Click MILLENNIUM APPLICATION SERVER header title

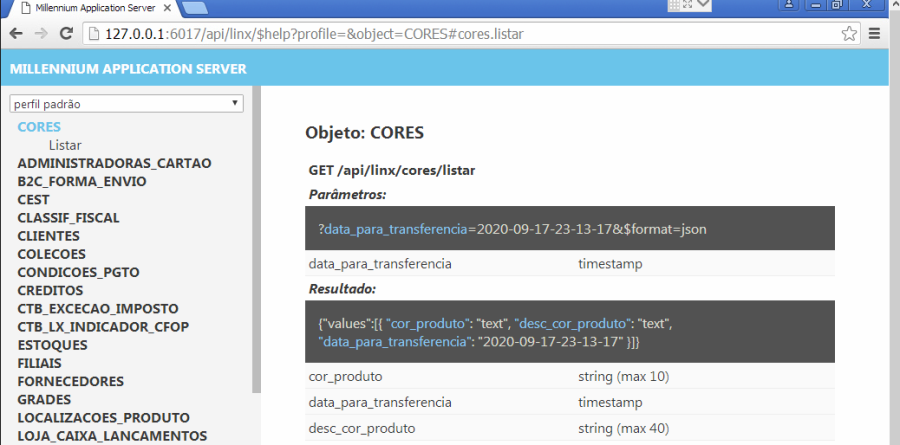coord(128,69)
